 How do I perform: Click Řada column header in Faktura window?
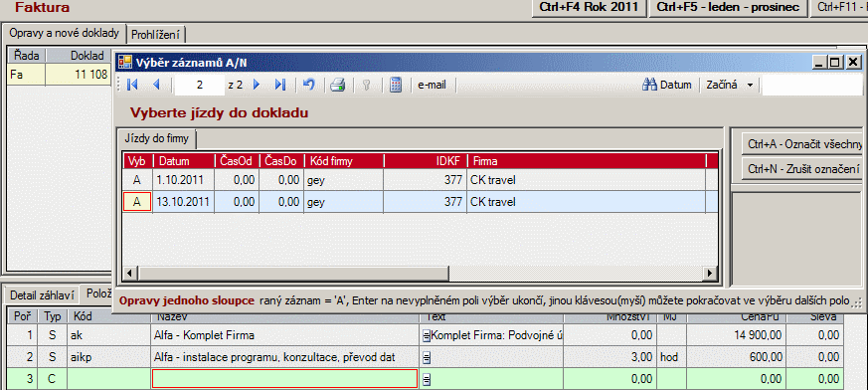tap(27, 55)
